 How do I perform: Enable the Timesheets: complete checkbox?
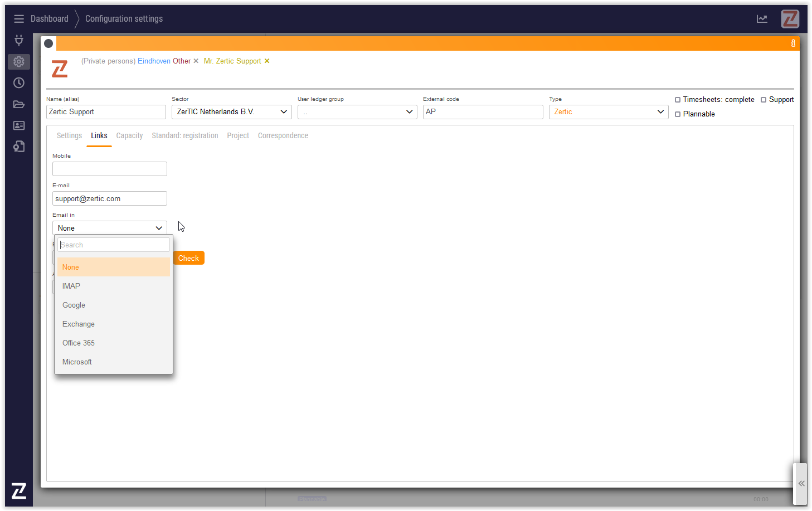pyautogui.click(x=678, y=100)
